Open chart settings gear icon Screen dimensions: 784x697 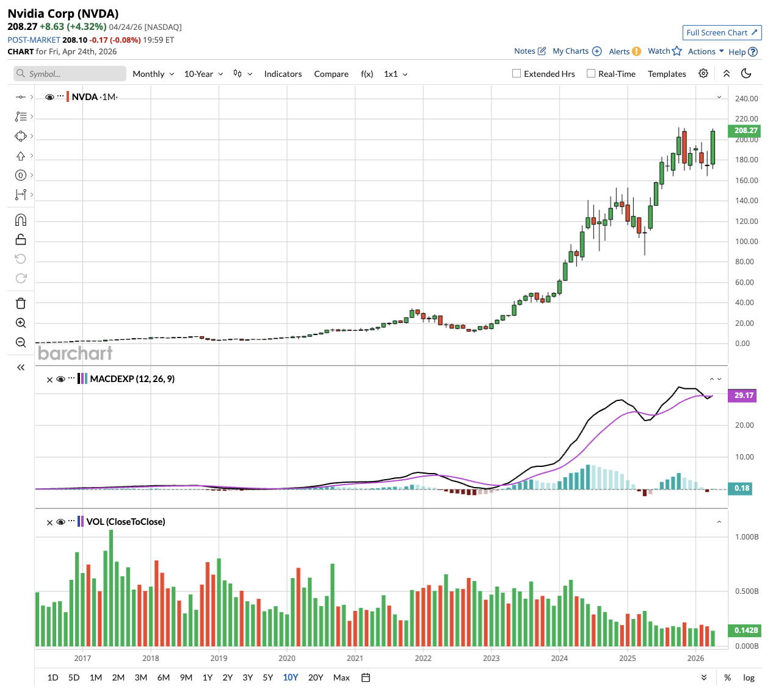click(x=703, y=73)
